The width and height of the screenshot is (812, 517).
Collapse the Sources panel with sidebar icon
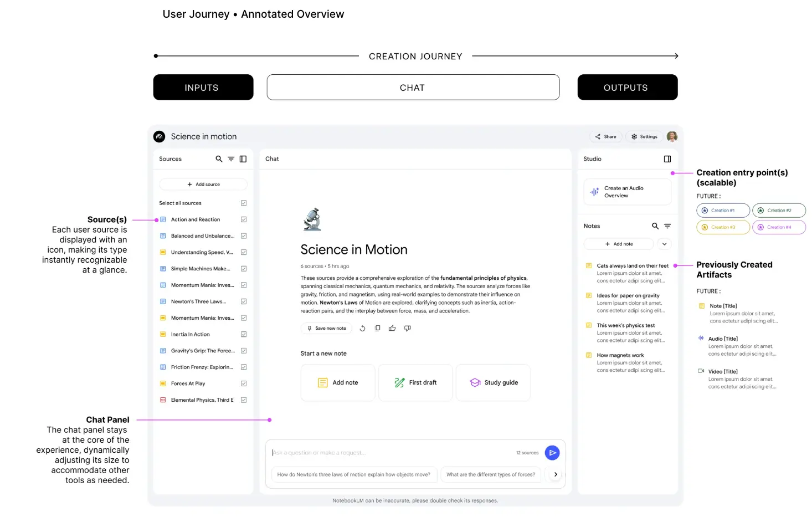[x=243, y=159]
